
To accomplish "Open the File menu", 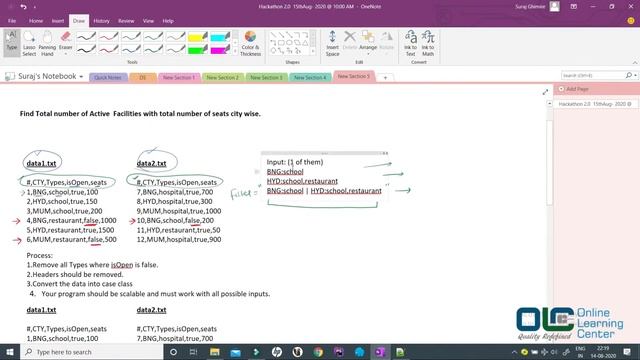I will tap(12, 21).
